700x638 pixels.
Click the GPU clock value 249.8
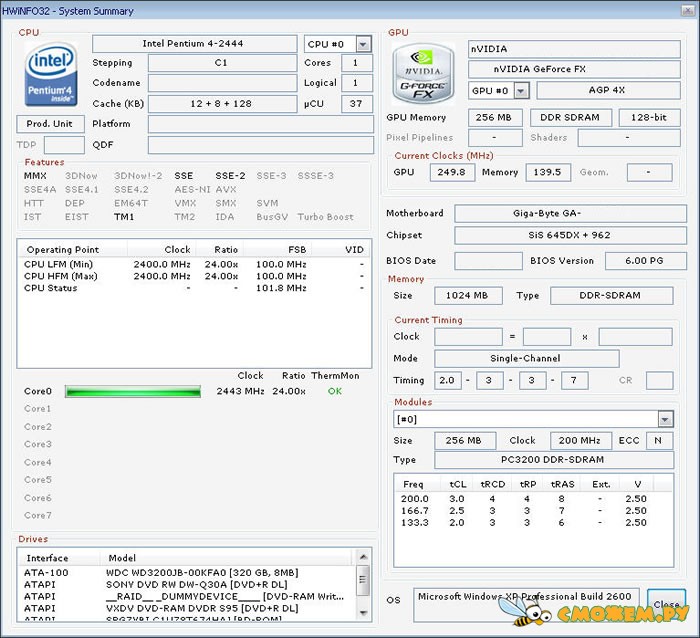[452, 172]
